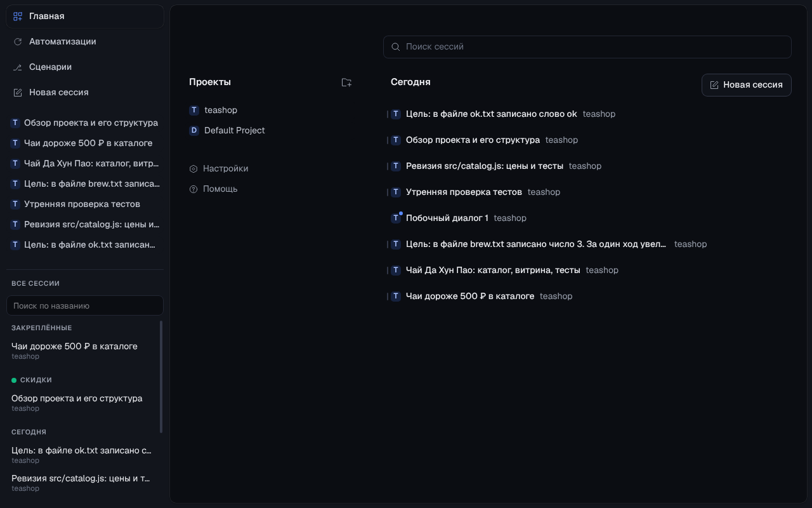Open Обзор проекта under Скидки group
Image resolution: width=812 pixels, height=508 pixels.
coord(82,403)
